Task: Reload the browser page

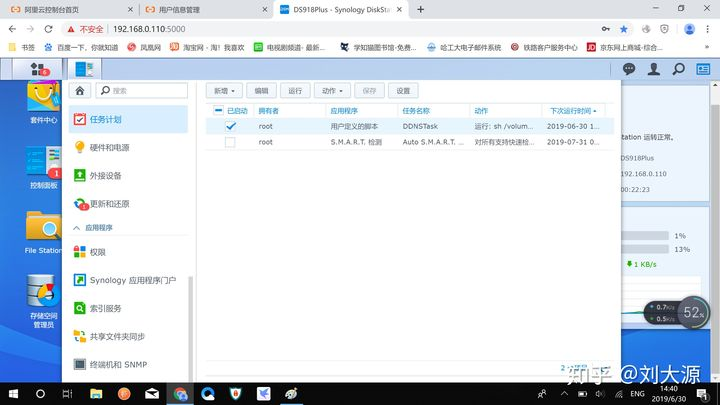Action: tap(48, 29)
